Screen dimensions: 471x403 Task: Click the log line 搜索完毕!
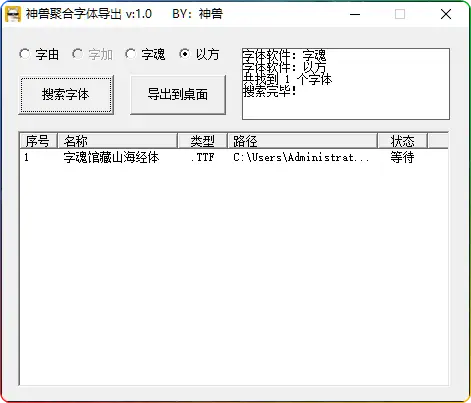pos(269,91)
